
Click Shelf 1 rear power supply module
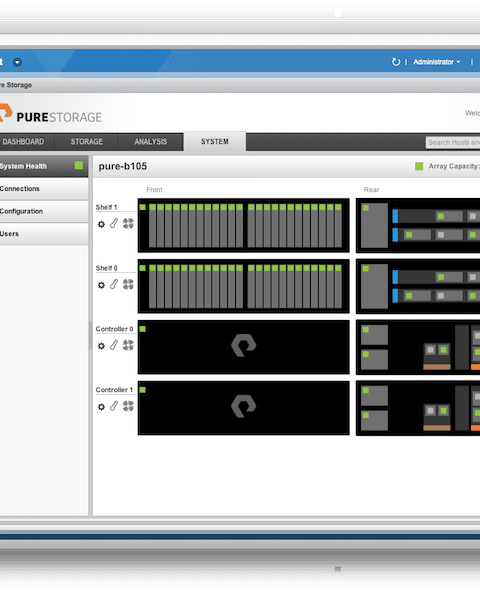pos(374,225)
